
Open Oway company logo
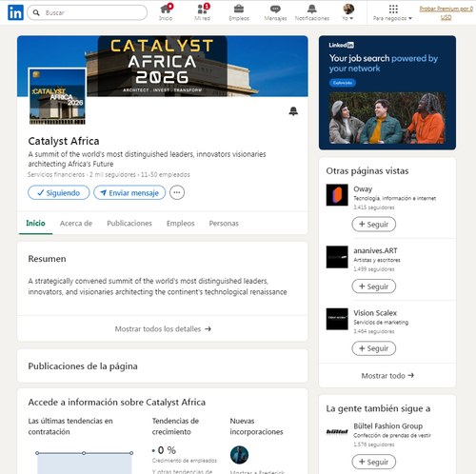(x=337, y=195)
